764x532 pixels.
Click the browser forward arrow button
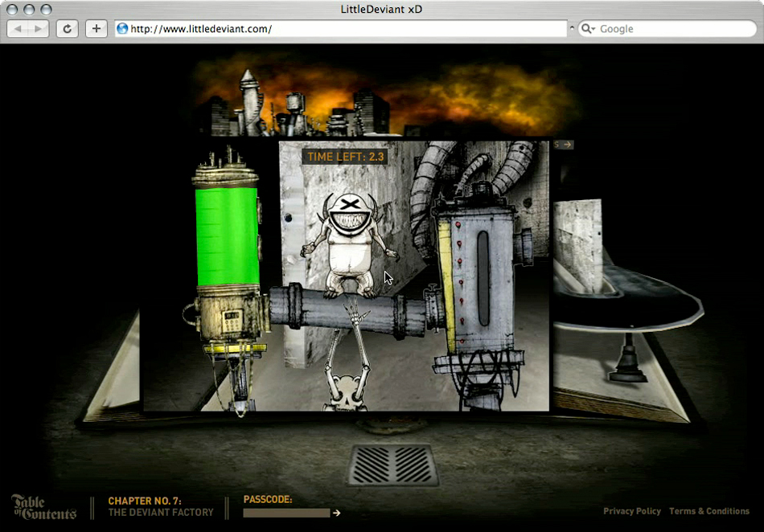pyautogui.click(x=38, y=29)
